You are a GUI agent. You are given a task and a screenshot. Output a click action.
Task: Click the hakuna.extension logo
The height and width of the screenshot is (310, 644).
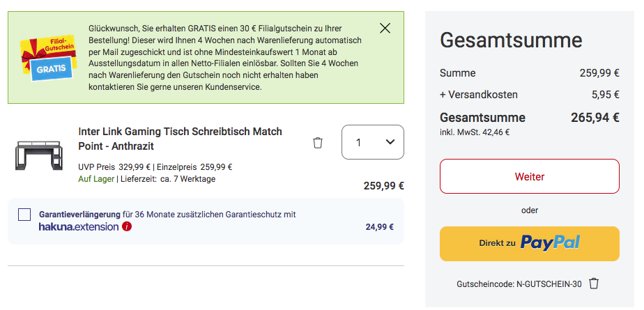point(79,226)
